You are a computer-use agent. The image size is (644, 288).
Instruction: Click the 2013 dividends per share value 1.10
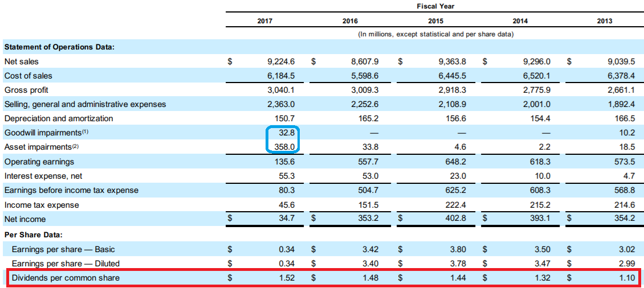coord(625,278)
